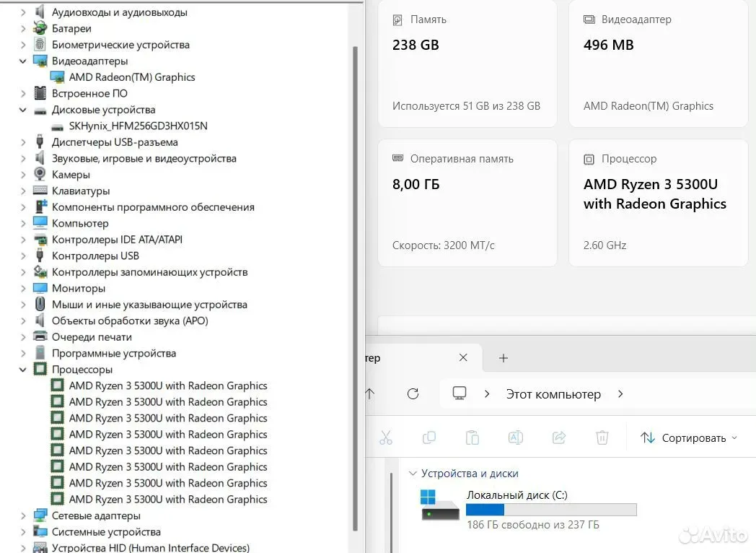Click the Локальный диск (C:) usage bar

coord(551,510)
